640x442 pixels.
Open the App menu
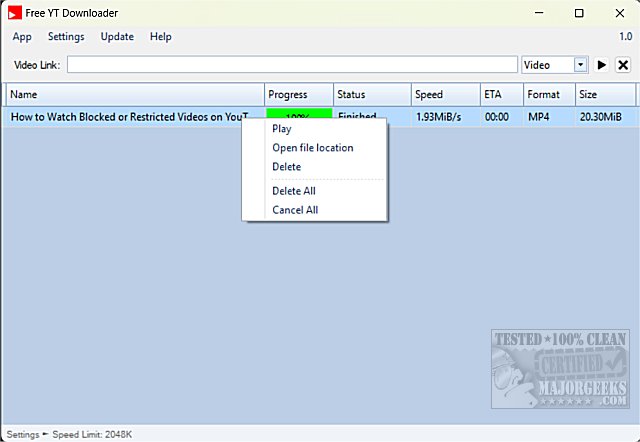(x=22, y=37)
